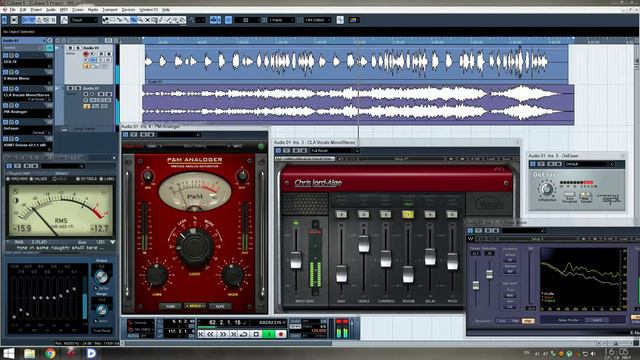Open edit panel for GEQ 10 insert
Image resolution: width=640 pixels, height=360 pixels.
coord(17,56)
